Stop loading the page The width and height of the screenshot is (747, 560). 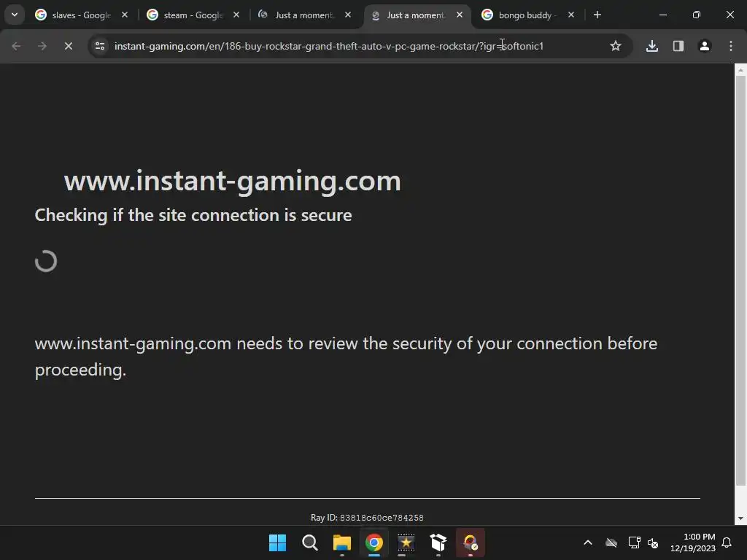69,46
